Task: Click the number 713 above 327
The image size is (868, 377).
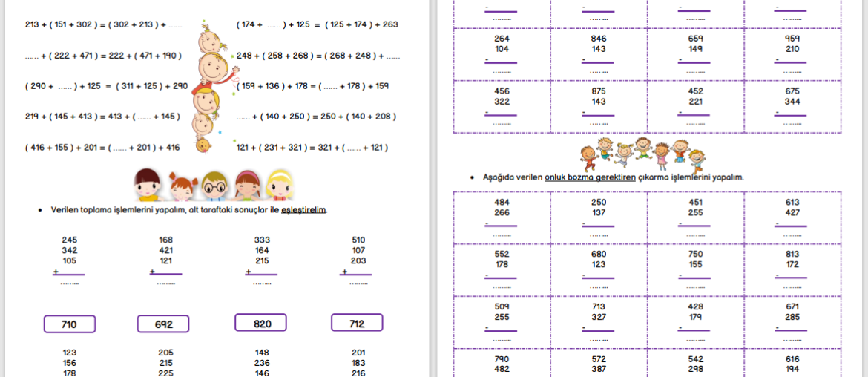Action: click(x=599, y=306)
